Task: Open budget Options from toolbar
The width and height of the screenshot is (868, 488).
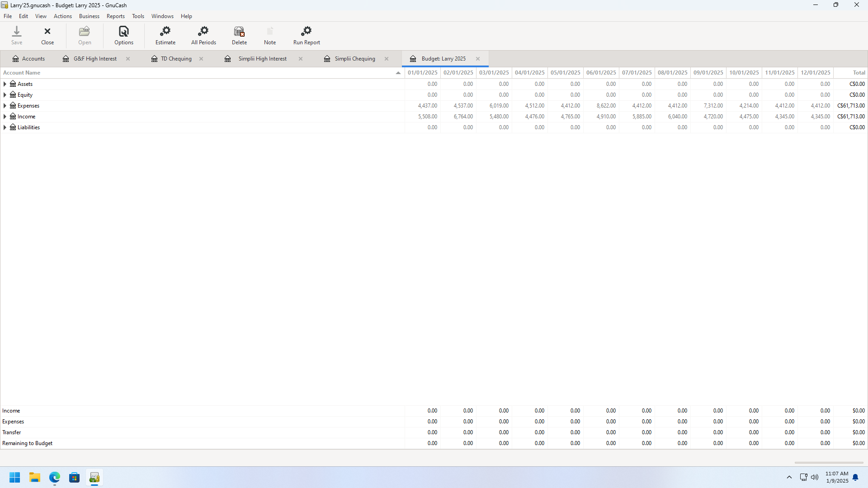Action: click(x=124, y=36)
